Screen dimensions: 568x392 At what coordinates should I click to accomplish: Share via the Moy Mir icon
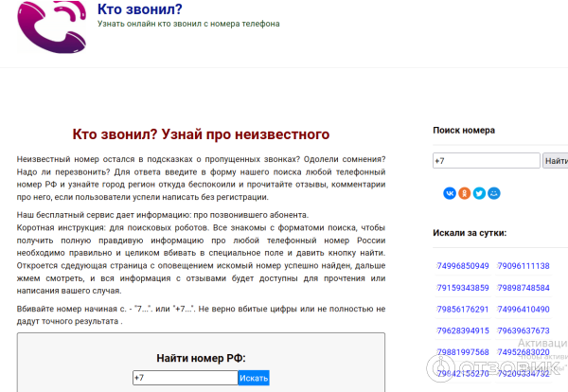click(494, 193)
